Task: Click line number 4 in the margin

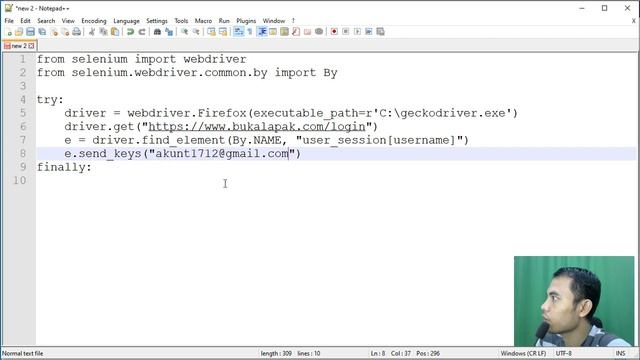Action: 23,100
